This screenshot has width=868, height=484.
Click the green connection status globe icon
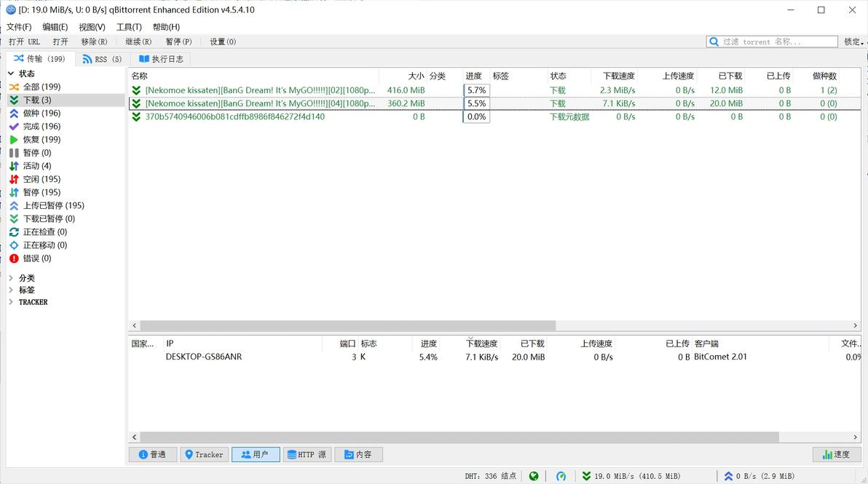pos(534,476)
